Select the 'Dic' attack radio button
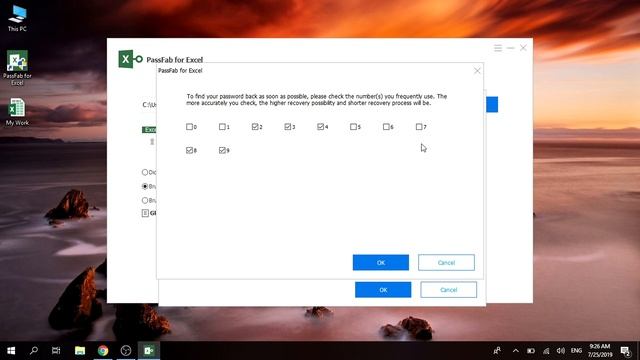Viewport: 640px width, 360px height. click(145, 172)
